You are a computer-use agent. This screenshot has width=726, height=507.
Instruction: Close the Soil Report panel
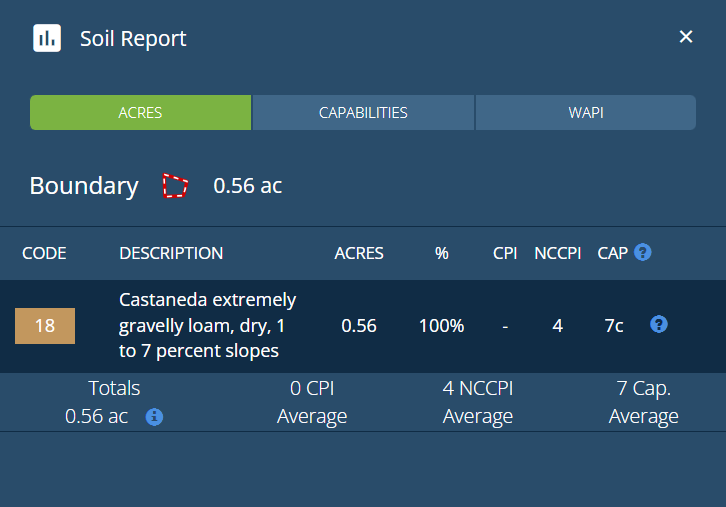[x=686, y=37]
